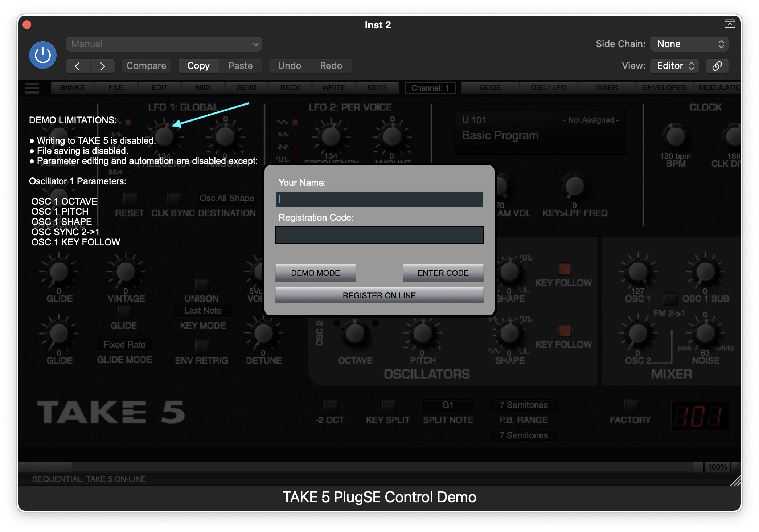Click the KEYS menu item
Image resolution: width=759 pixels, height=532 pixels.
pos(377,88)
